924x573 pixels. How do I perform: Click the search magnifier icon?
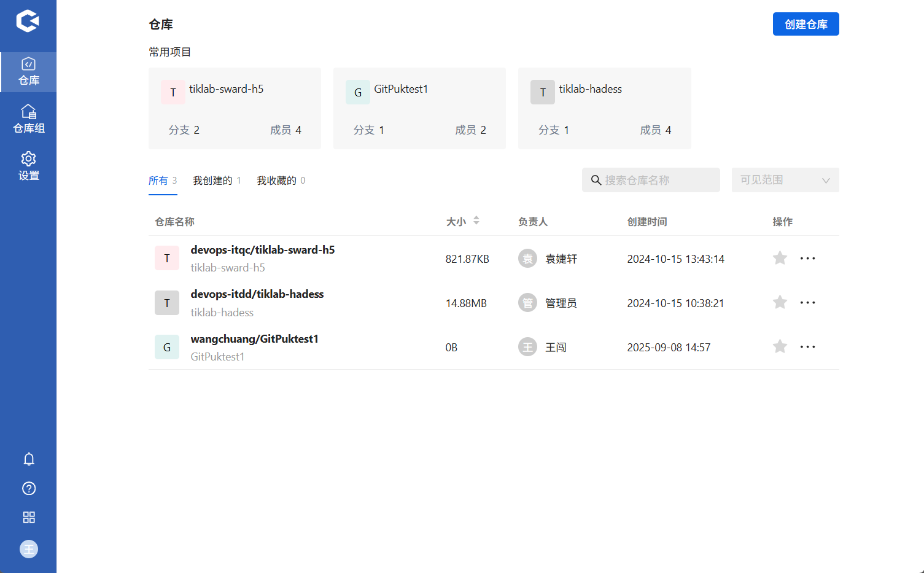coord(596,180)
